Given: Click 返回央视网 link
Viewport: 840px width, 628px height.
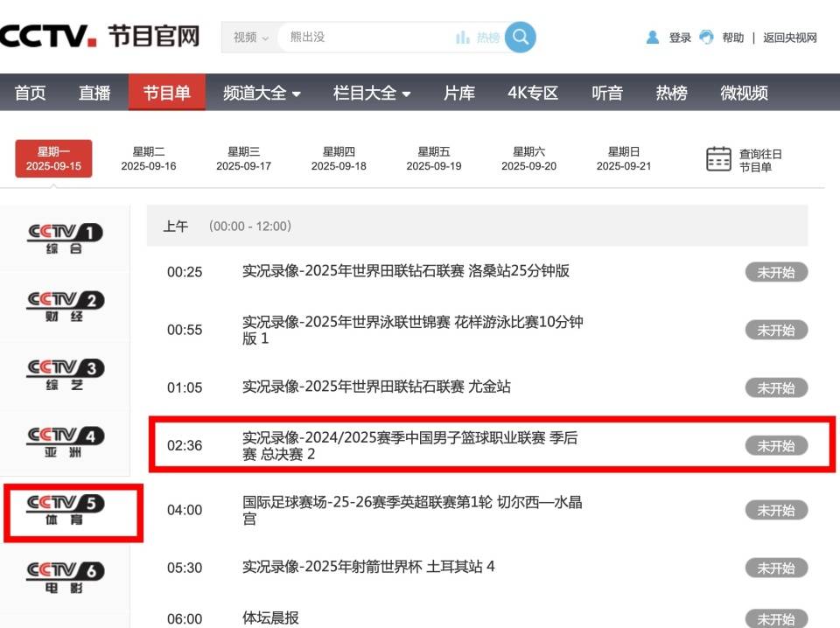Looking at the screenshot, I should coord(789,38).
